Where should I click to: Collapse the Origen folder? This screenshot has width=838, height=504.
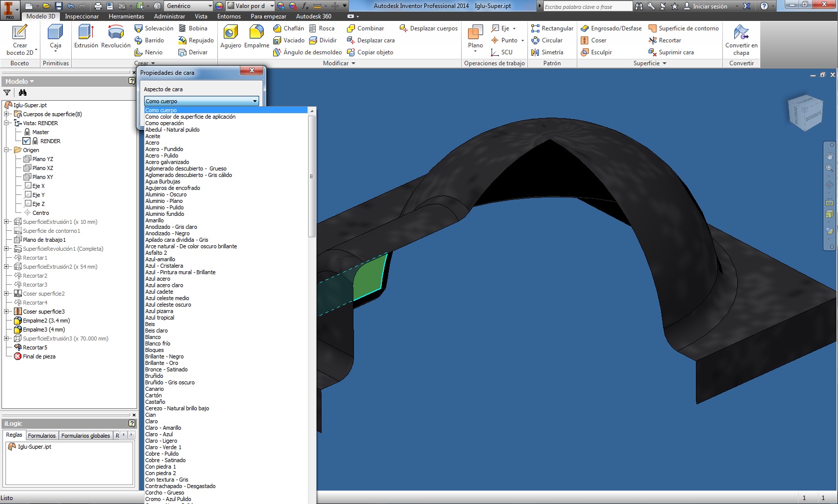(6, 150)
